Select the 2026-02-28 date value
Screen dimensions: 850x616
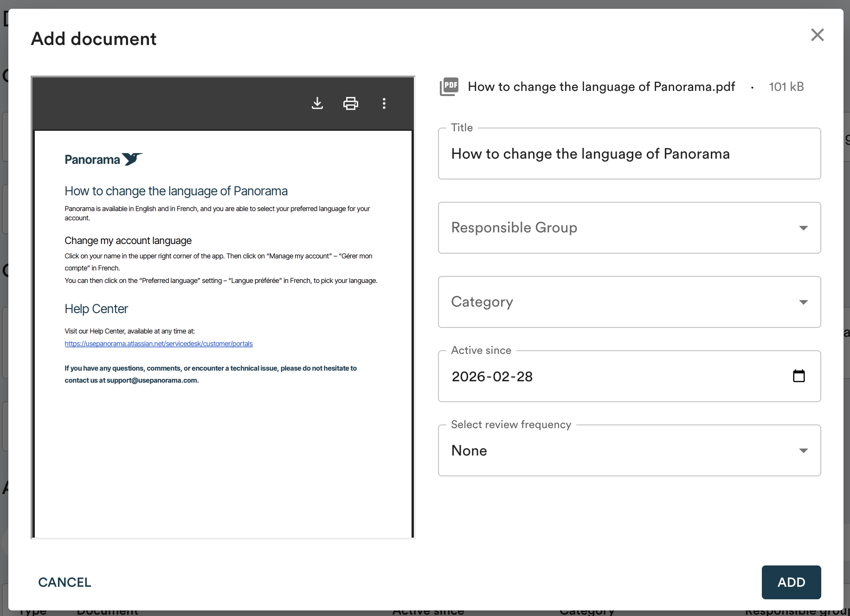[x=492, y=377]
